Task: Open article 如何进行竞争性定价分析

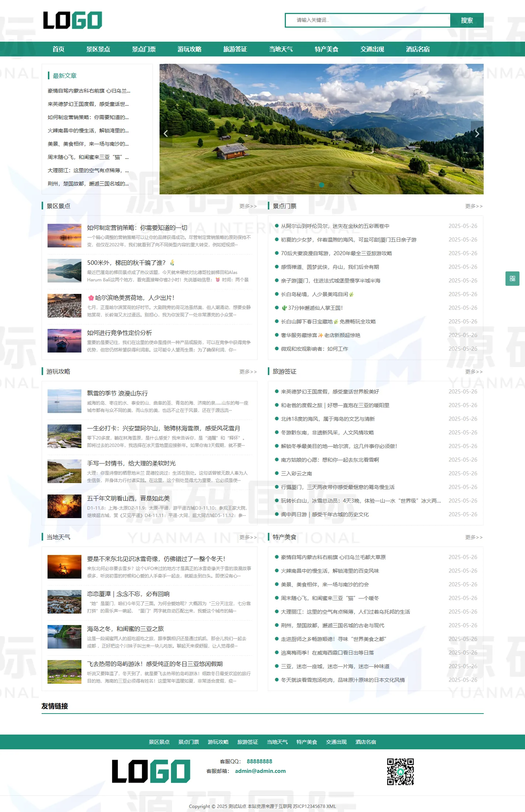Action: (x=119, y=333)
